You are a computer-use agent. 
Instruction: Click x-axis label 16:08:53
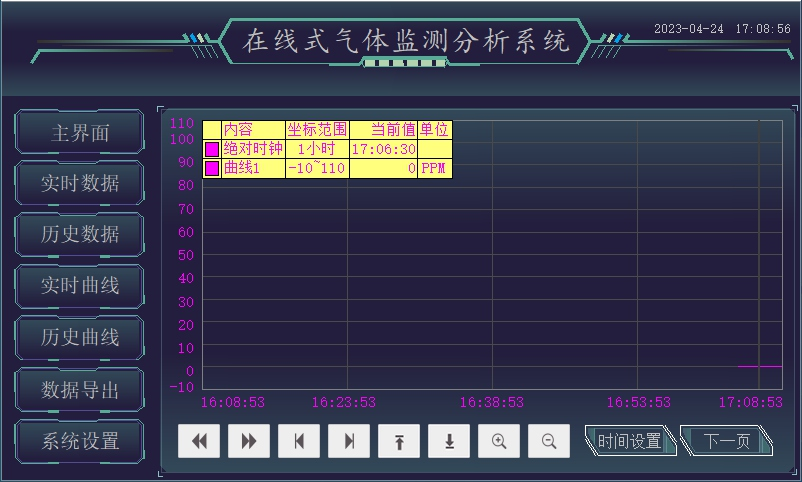tap(233, 402)
